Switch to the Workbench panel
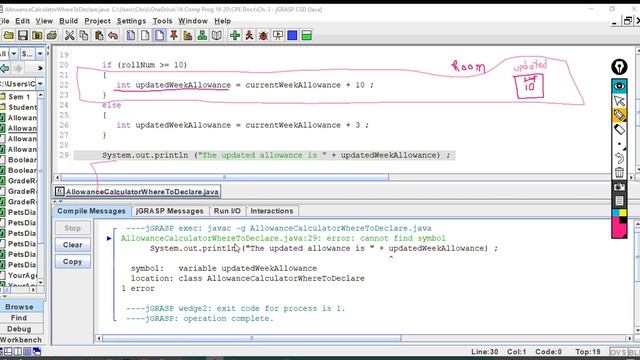Screen dimensions: 640x360 pyautogui.click(x=20, y=340)
